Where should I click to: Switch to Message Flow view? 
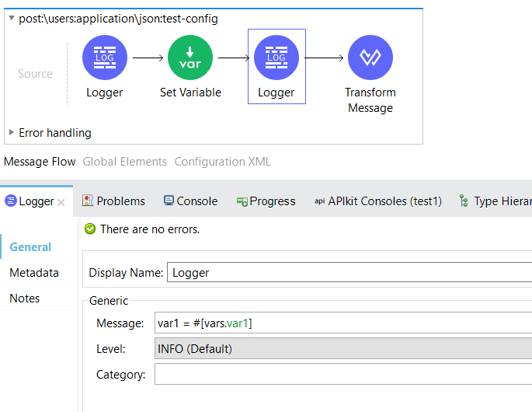pos(40,162)
